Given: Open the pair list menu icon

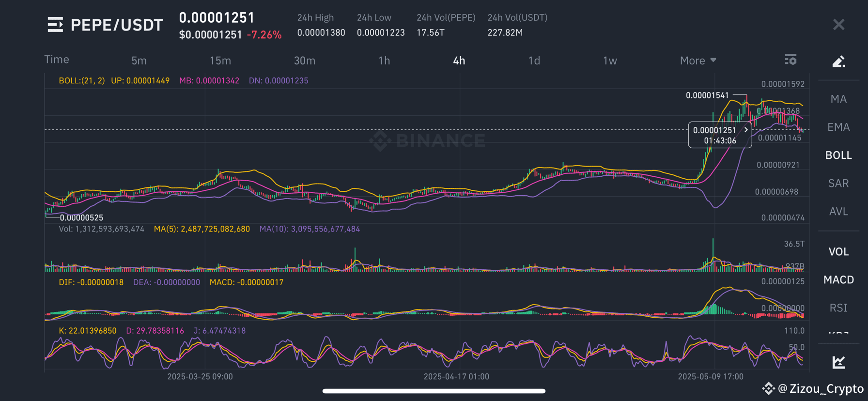Looking at the screenshot, I should pyautogui.click(x=55, y=25).
